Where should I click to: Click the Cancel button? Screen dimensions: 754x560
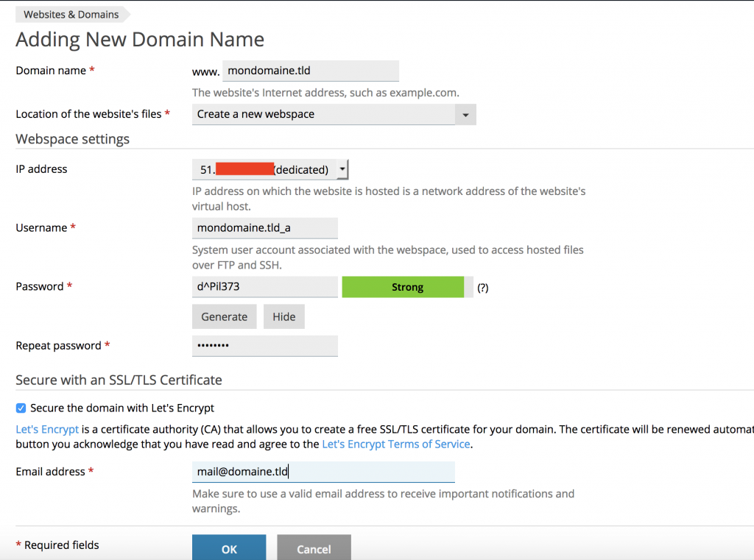click(314, 548)
